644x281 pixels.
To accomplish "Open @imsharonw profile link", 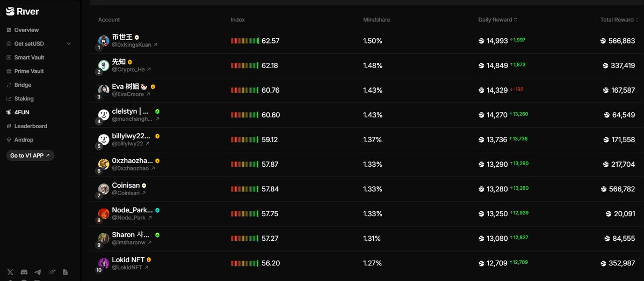I will [x=132, y=242].
